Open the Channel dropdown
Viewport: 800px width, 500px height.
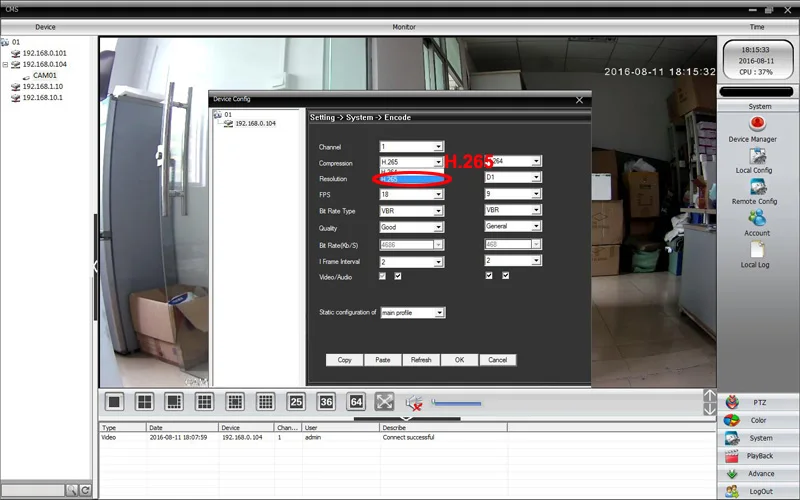click(411, 147)
